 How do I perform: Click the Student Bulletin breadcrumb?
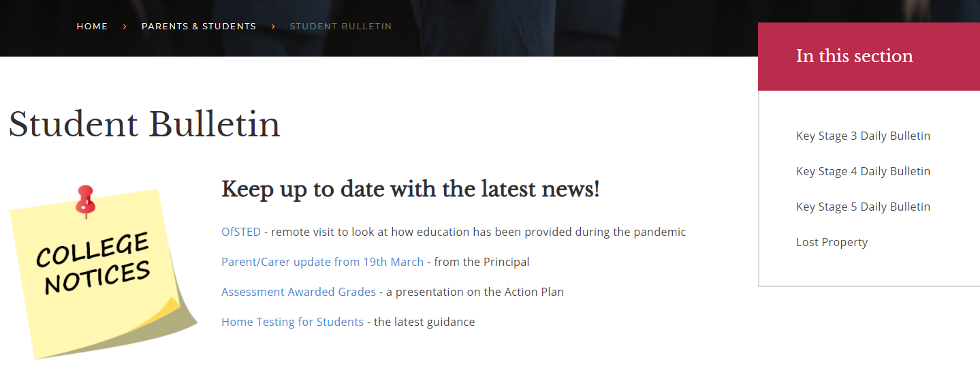pyautogui.click(x=341, y=27)
